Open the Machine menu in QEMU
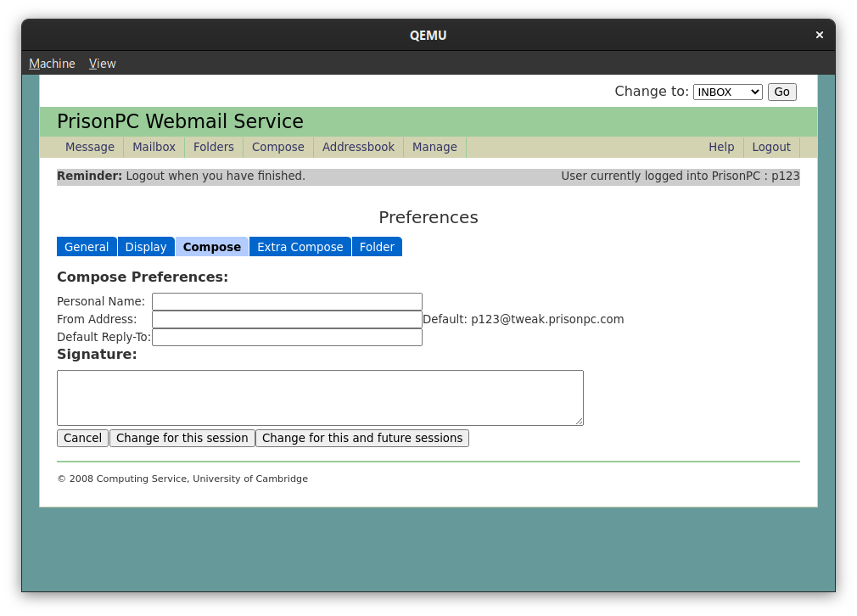Viewport: 857px width, 616px height. click(52, 64)
